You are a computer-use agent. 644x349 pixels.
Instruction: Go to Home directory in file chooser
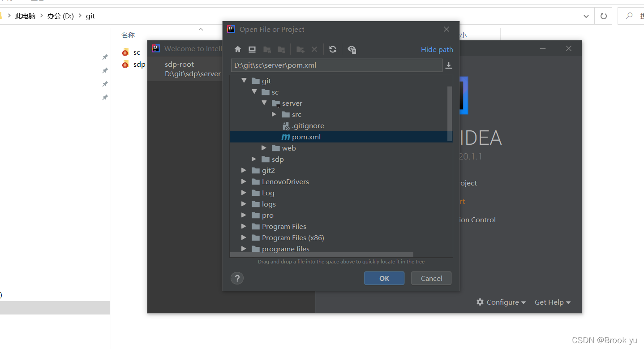238,49
